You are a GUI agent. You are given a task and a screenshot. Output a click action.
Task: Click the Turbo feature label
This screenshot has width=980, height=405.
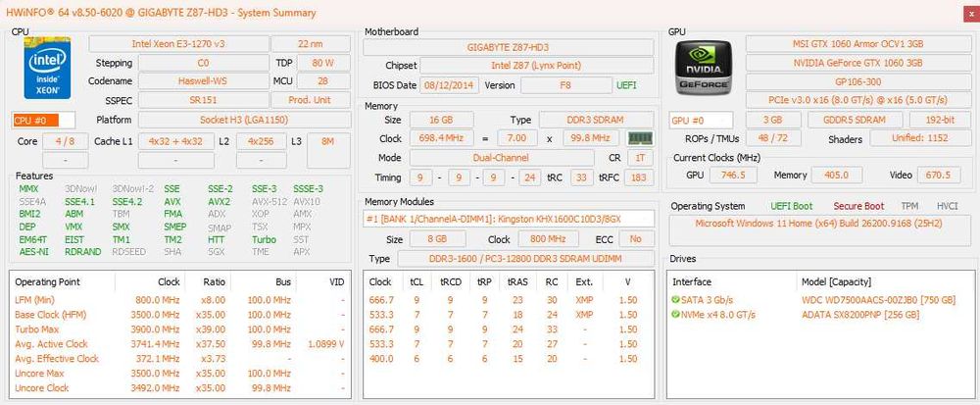click(x=264, y=239)
